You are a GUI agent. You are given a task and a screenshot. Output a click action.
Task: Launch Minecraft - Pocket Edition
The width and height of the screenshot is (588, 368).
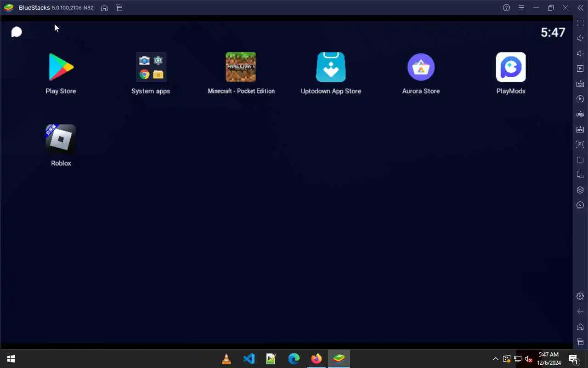click(241, 67)
